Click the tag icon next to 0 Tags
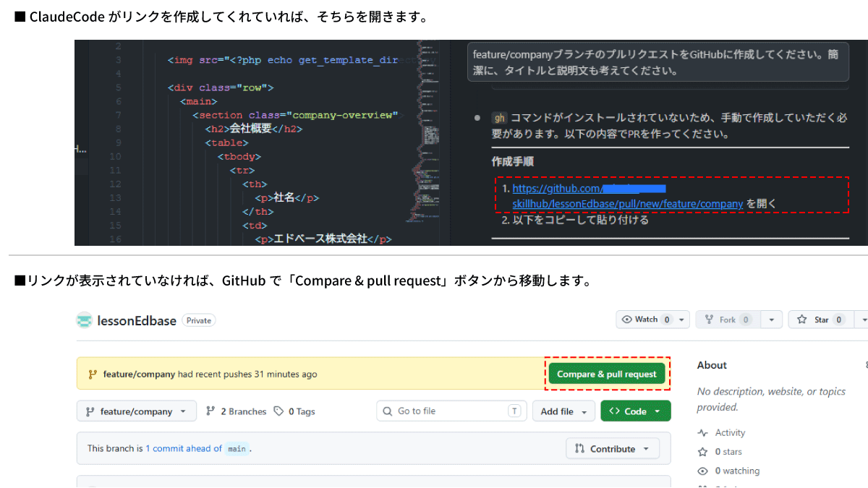 pos(278,411)
